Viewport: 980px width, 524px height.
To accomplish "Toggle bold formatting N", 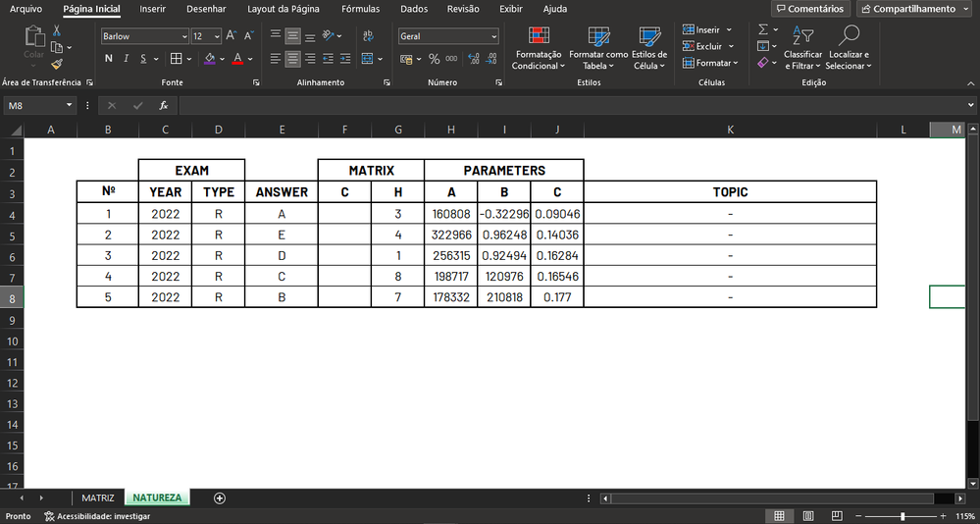I will (109, 59).
